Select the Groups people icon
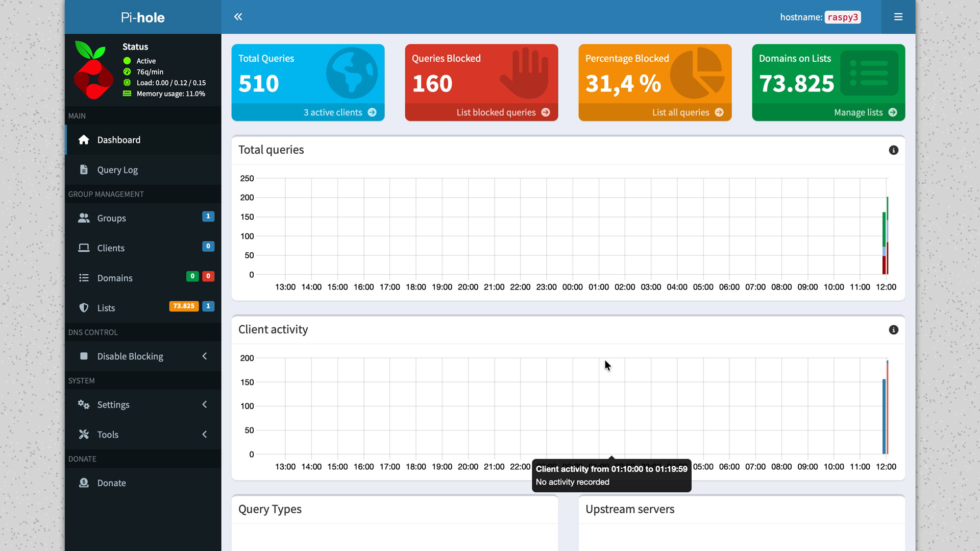 84,218
